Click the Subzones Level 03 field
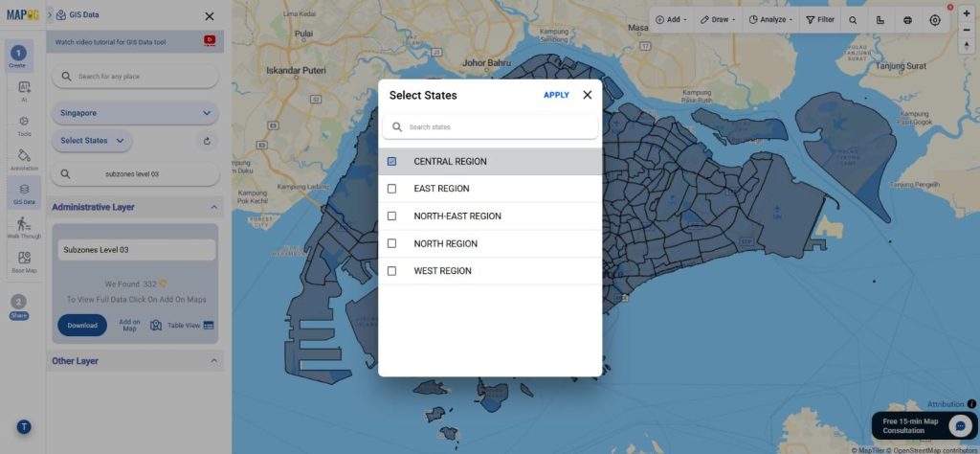 137,250
